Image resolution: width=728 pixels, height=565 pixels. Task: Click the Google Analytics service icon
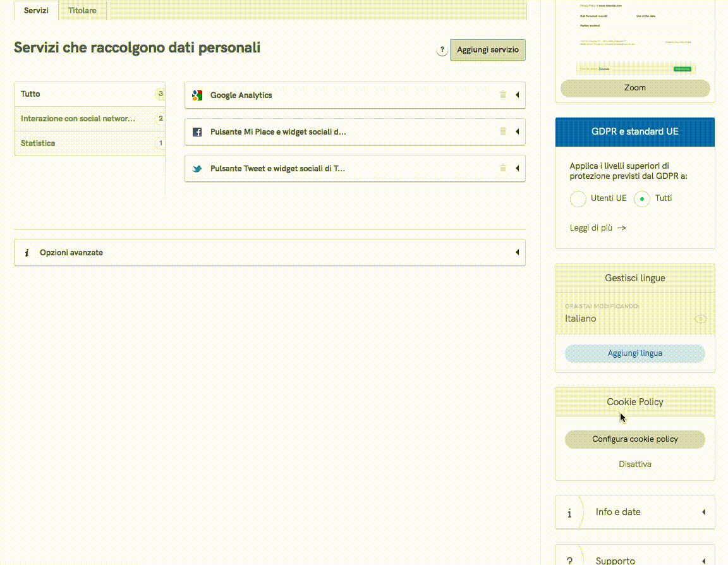[x=197, y=95]
